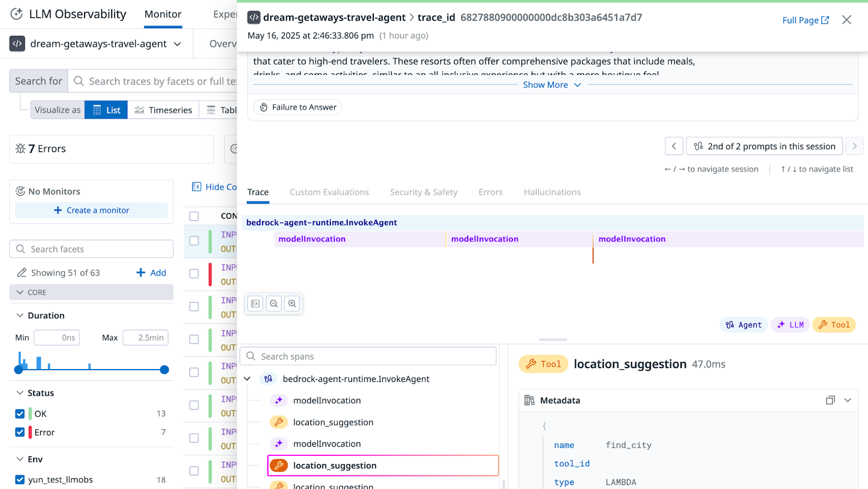Click the code icon beside dream-getaways-travel-agent title
868x489 pixels.
254,17
